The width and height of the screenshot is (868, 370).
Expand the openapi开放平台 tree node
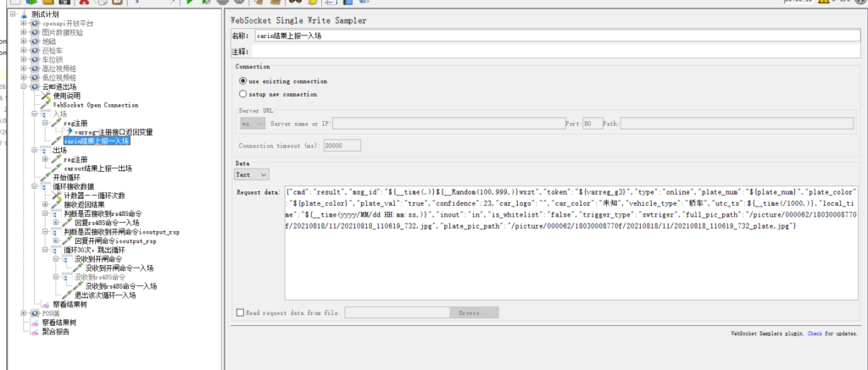point(24,24)
